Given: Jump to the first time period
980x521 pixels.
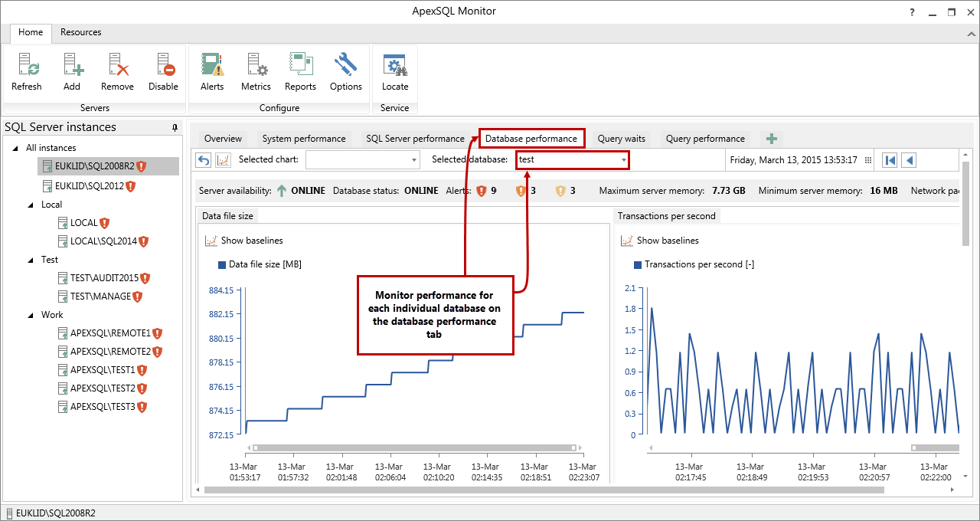Looking at the screenshot, I should 890,160.
